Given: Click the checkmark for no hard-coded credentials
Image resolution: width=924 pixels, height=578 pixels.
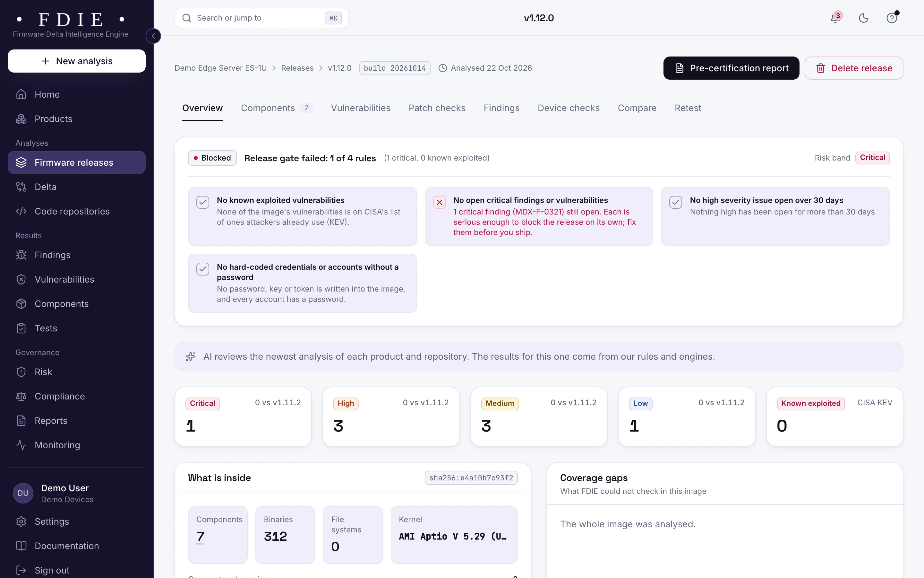Looking at the screenshot, I should point(203,269).
